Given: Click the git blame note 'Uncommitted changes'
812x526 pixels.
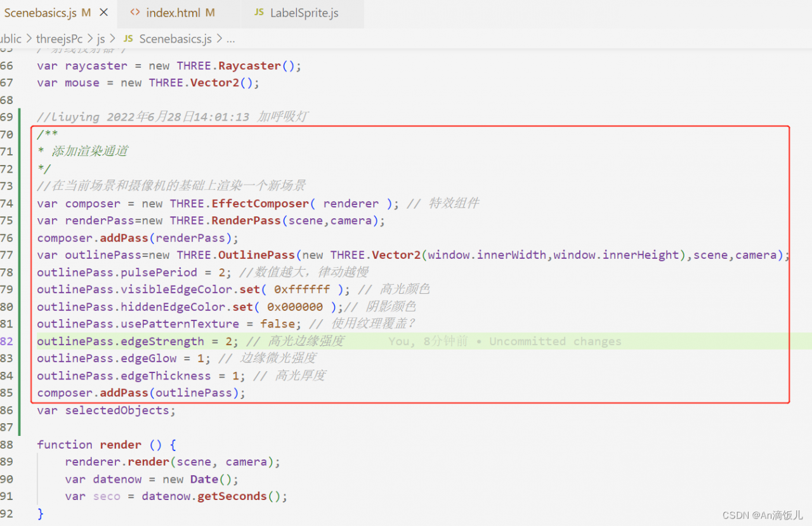Looking at the screenshot, I should (x=555, y=341).
